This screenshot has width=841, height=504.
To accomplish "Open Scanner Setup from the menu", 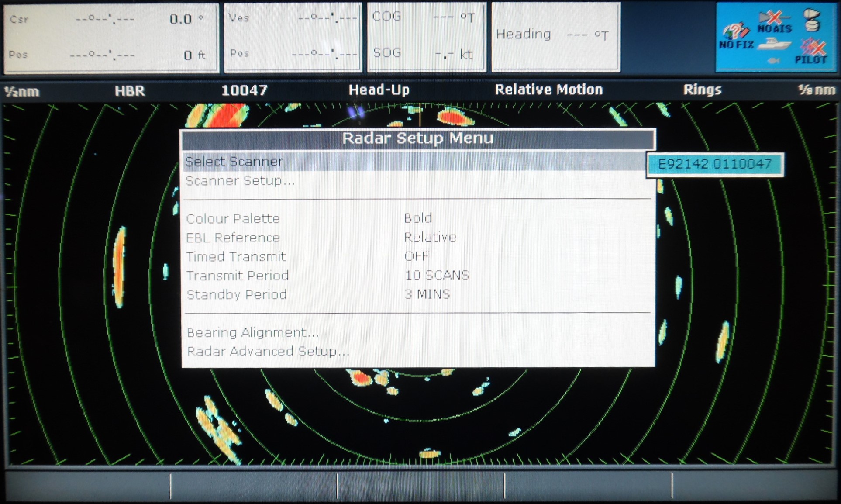I will point(240,181).
